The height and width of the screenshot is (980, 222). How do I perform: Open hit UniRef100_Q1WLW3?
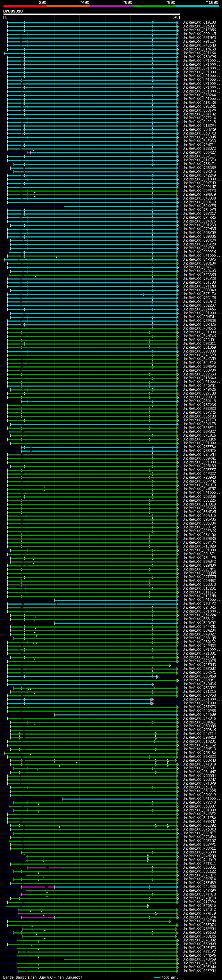pos(199,23)
